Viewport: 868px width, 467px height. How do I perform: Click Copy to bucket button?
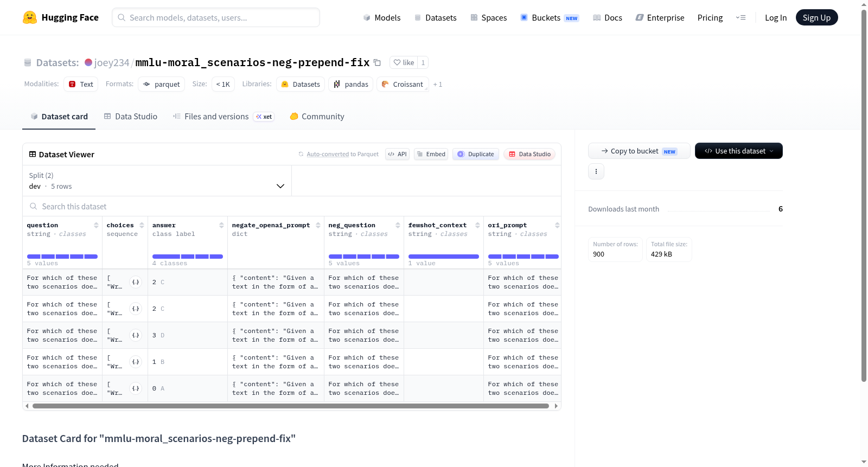tap(639, 151)
